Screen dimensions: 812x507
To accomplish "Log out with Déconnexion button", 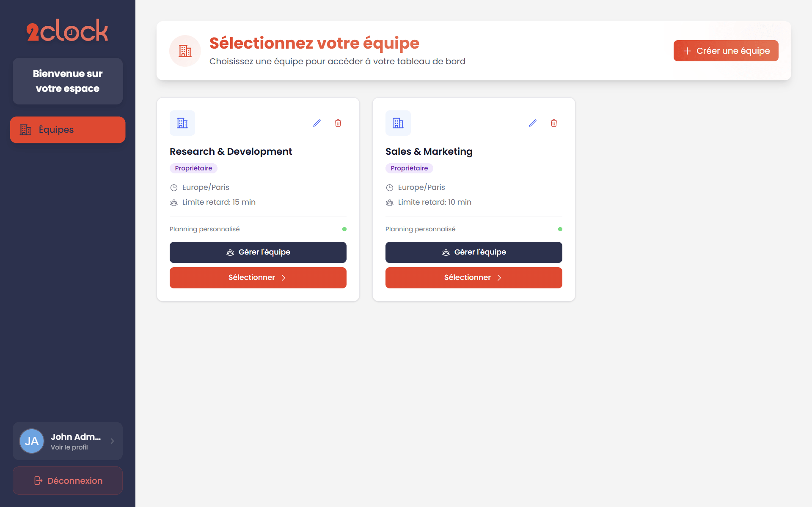I will click(x=68, y=481).
